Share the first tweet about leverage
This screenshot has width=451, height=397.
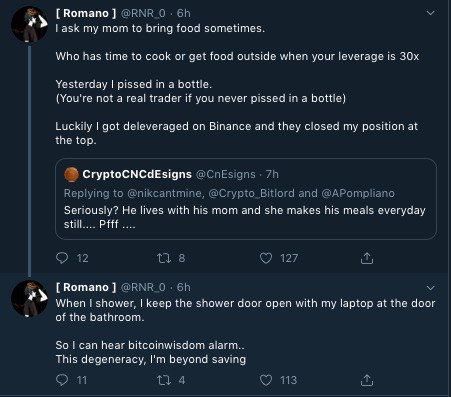[x=367, y=258]
